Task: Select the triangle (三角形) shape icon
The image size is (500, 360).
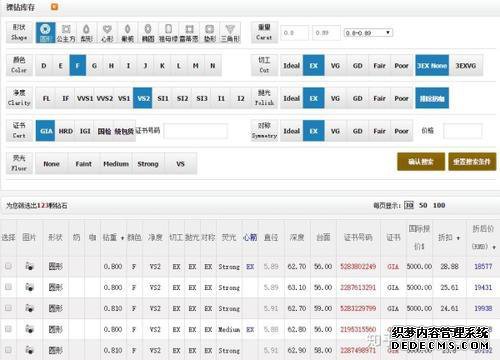Action: 230,32
